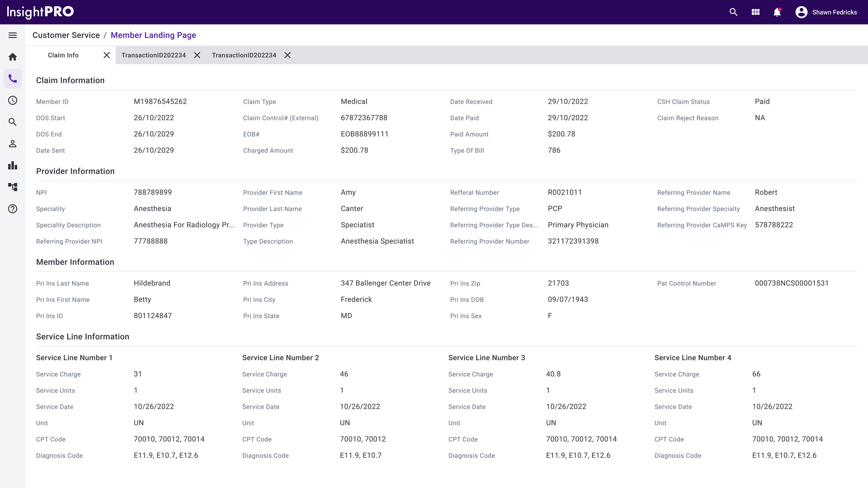Switch to the Claim Info tab
The image size is (868, 488).
click(x=63, y=55)
